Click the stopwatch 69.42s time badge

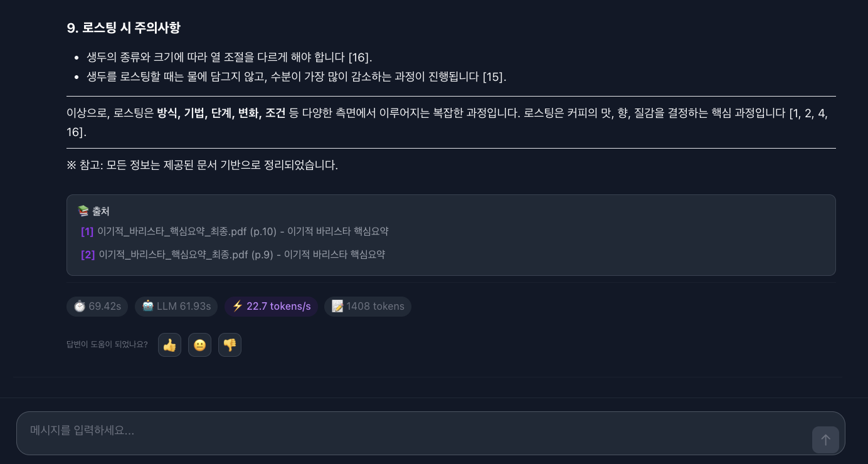point(97,306)
